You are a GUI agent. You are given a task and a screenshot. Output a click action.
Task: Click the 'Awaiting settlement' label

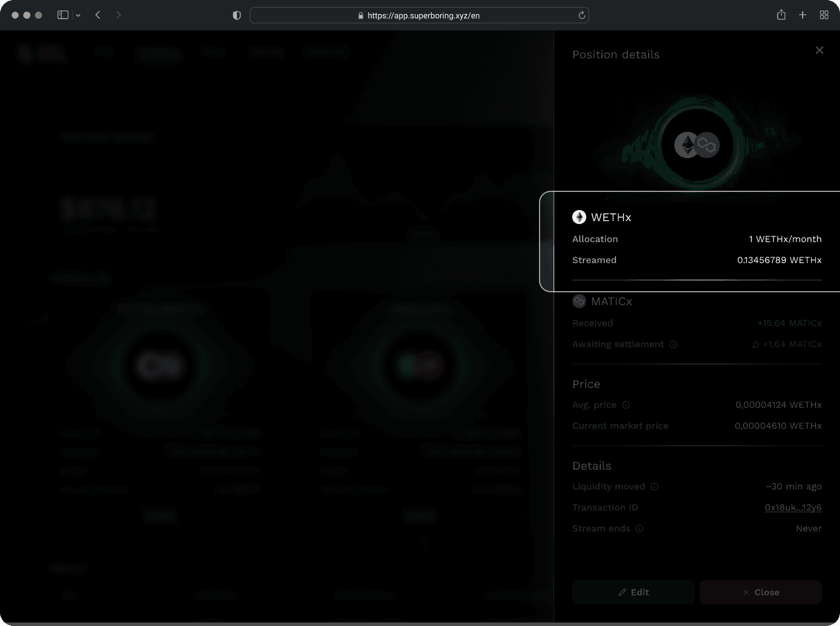618,344
